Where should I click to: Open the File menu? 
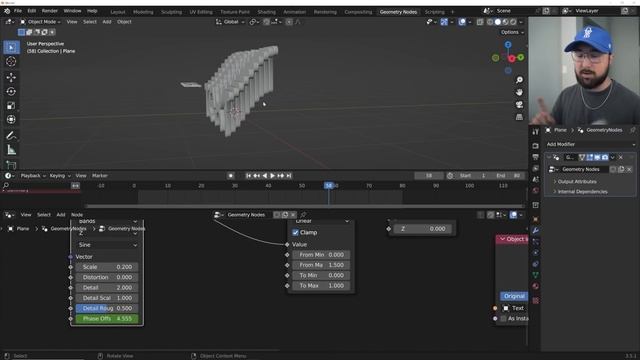point(18,11)
